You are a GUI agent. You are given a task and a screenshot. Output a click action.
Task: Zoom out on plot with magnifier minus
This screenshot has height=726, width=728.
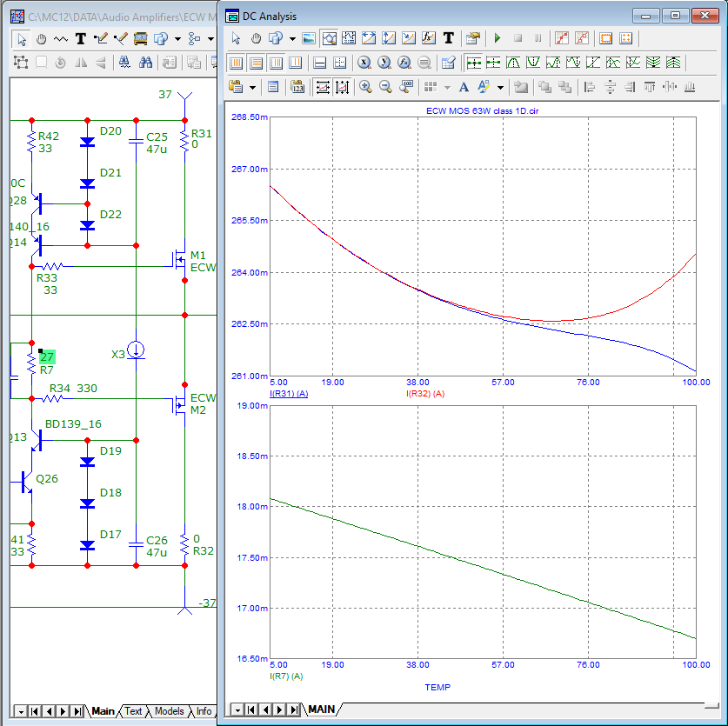385,87
